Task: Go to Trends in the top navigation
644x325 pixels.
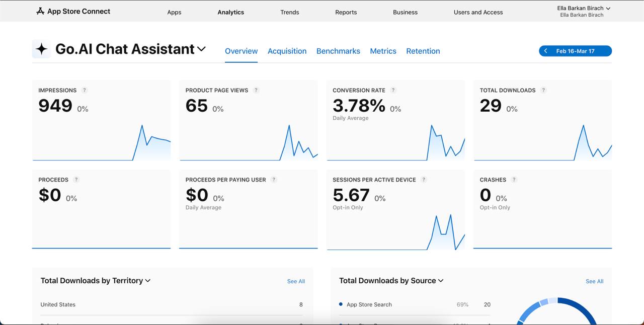Action: pyautogui.click(x=289, y=12)
